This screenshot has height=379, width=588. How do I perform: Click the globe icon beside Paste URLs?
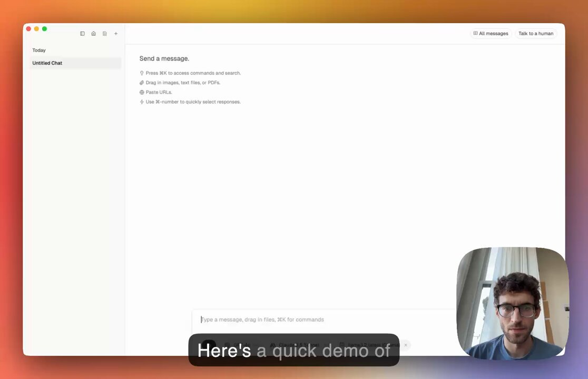[142, 92]
